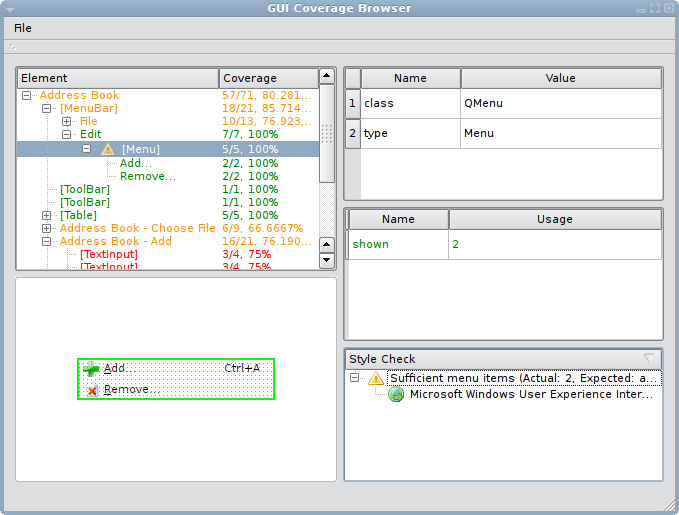Expand the File tree node

pos(67,122)
